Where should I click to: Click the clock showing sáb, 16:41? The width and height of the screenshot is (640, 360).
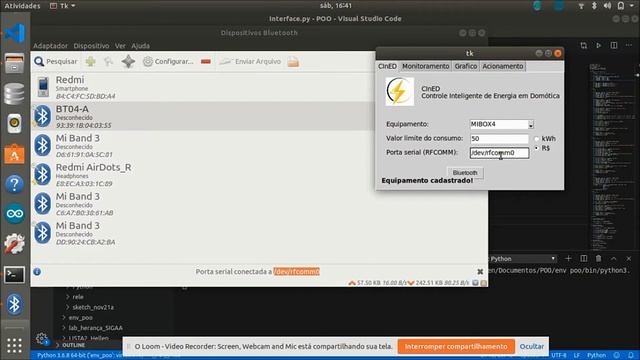(x=336, y=6)
